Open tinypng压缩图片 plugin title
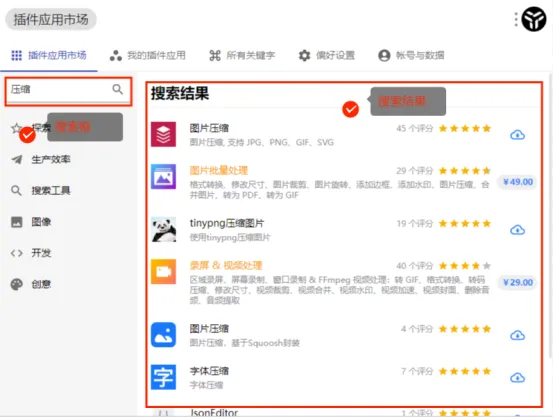Viewport: 554px width, 418px height. pos(227,223)
